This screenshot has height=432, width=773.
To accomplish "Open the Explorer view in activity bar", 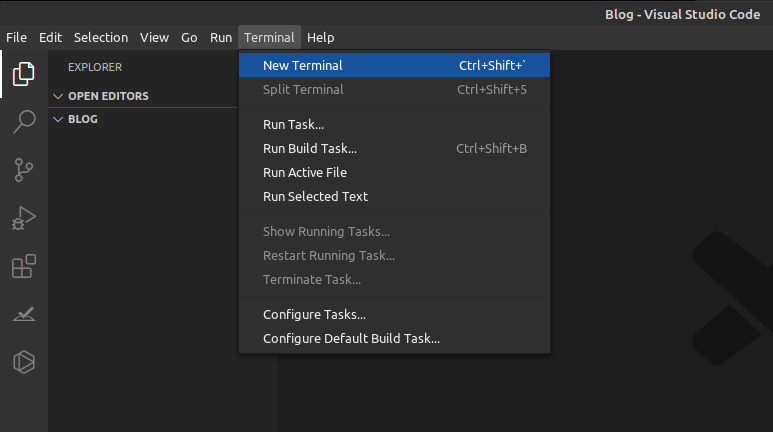I will tap(24, 74).
